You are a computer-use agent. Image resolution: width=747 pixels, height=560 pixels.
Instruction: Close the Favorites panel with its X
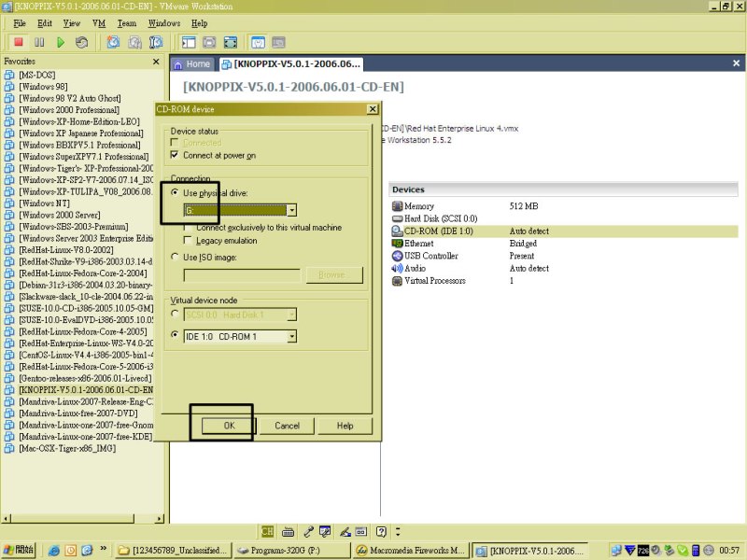point(156,62)
